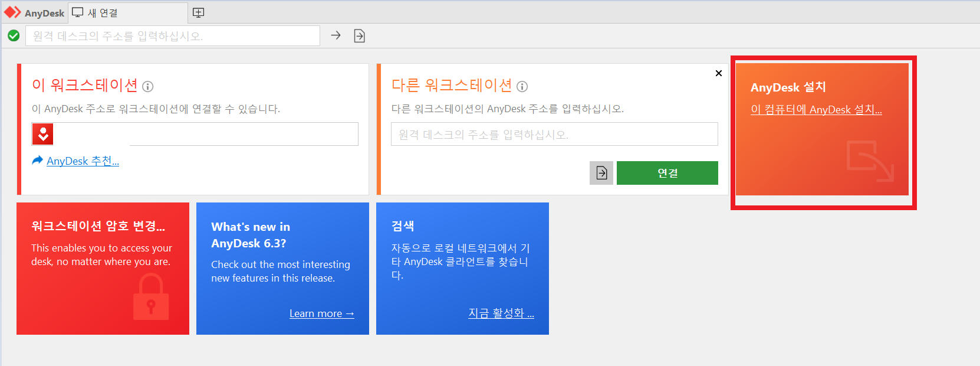
Task: Click the 지금 활성화 ... link
Action: [x=501, y=313]
